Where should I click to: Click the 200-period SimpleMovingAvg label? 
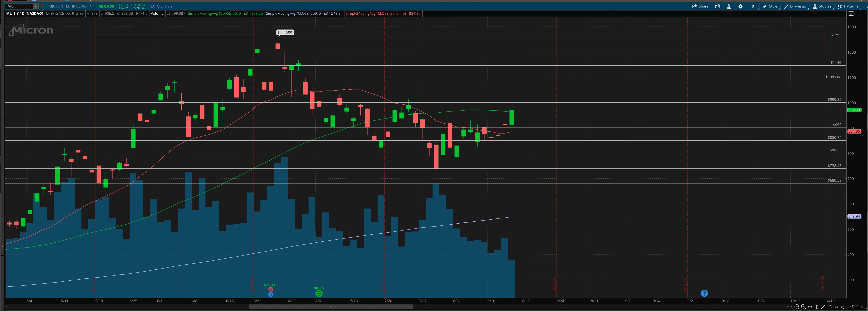coord(297,13)
